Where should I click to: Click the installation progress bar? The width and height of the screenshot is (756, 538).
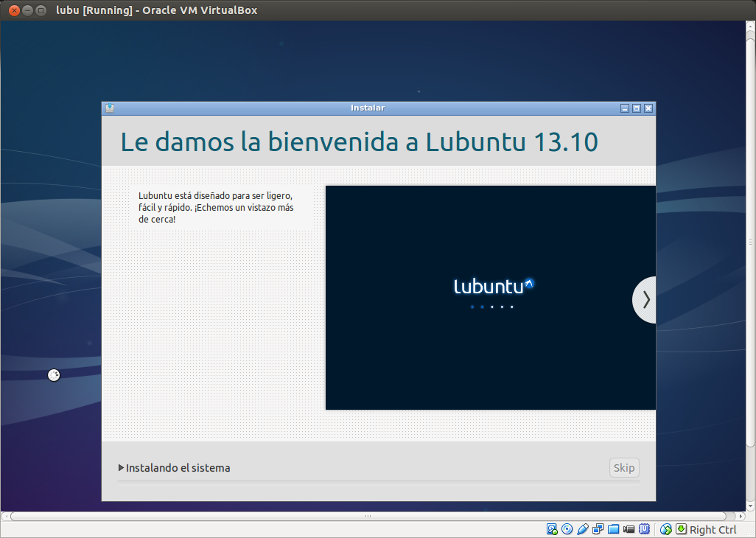pos(377,481)
